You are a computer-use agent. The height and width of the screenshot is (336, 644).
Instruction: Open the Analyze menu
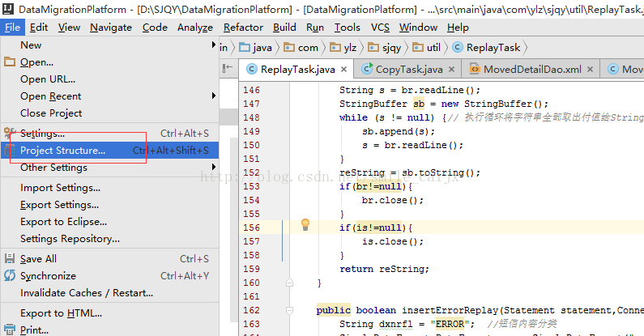[x=195, y=28]
